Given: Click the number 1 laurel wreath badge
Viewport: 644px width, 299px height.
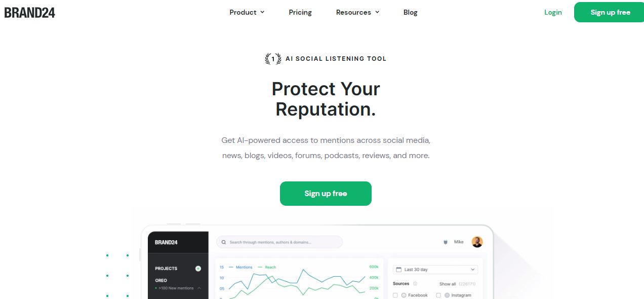Looking at the screenshot, I should tap(273, 59).
